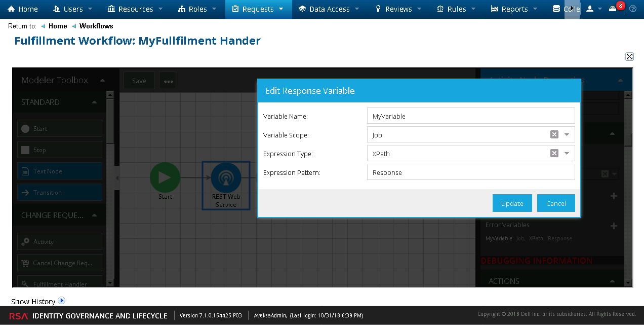Open the notifications icon with badge
Image resolution: width=644 pixels, height=325 pixels.
pos(613,9)
